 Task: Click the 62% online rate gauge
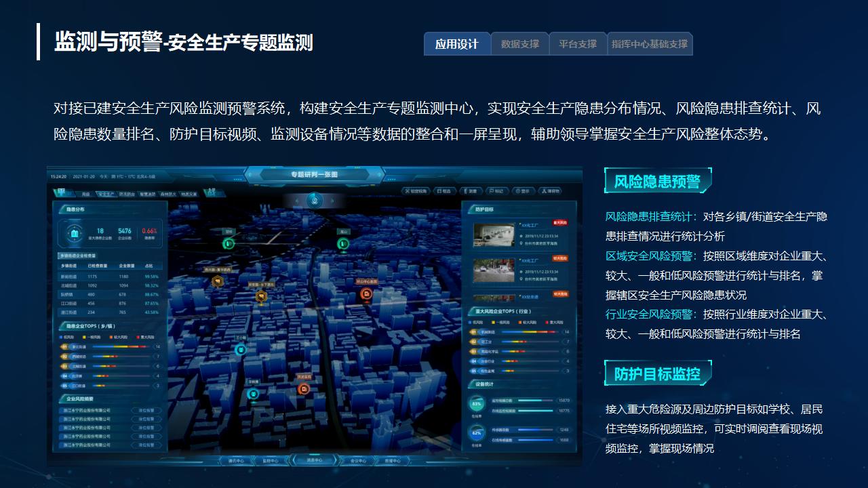click(x=476, y=433)
